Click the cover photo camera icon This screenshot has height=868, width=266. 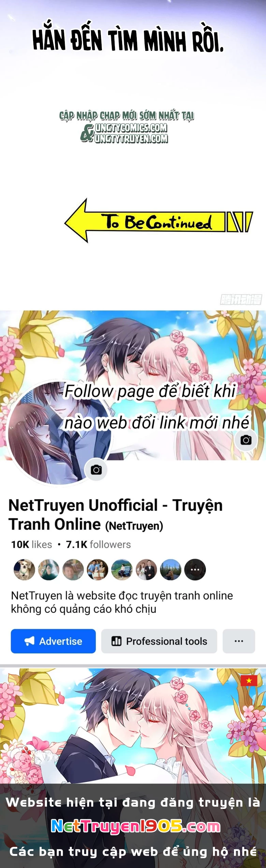point(246,440)
